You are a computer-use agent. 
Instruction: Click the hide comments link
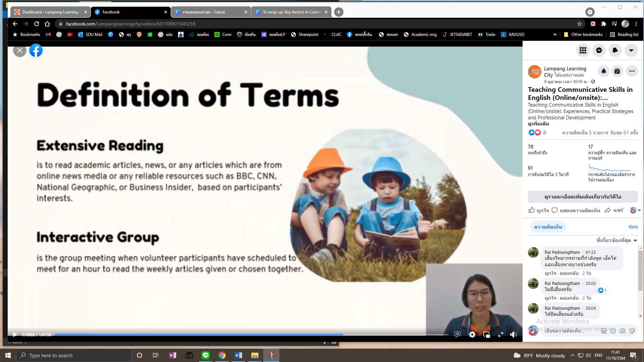point(633,227)
